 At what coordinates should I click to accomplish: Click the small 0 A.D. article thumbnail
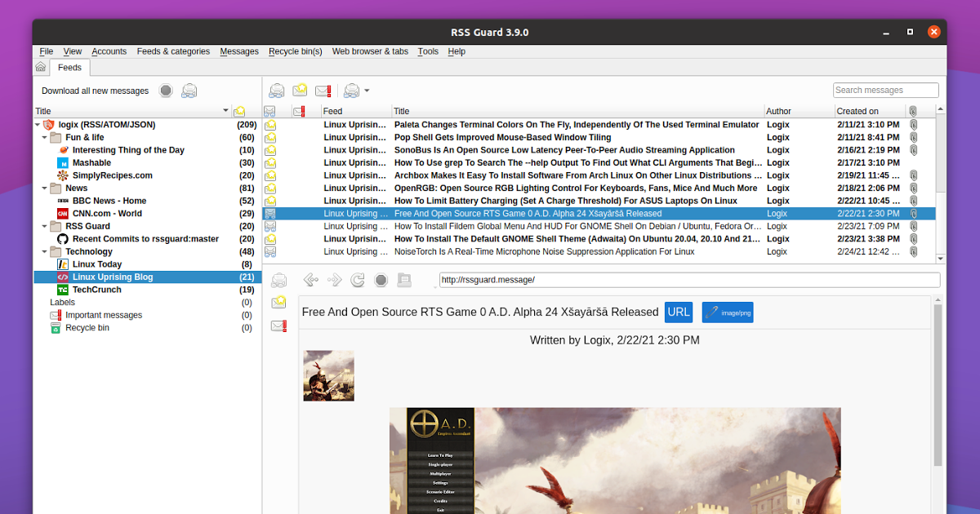pyautogui.click(x=329, y=375)
